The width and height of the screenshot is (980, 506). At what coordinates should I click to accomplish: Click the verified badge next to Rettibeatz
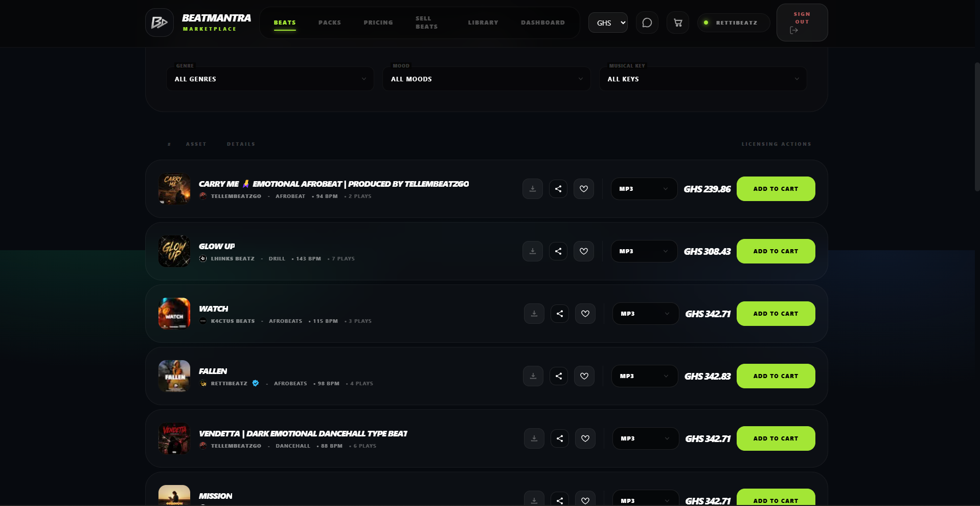[x=256, y=383]
